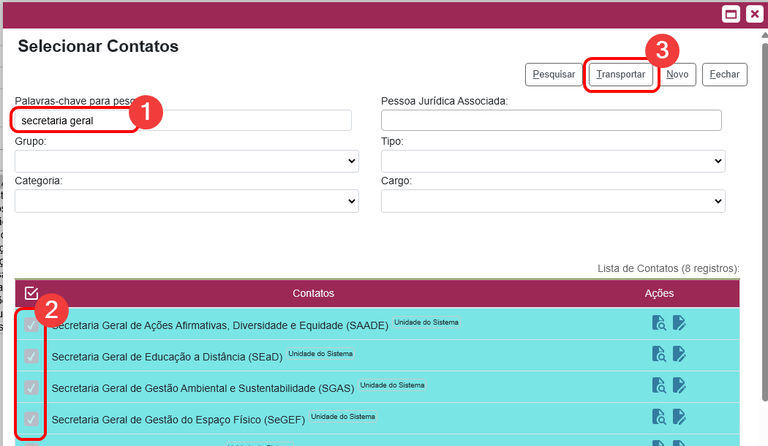Click Unidade do Sistema tag on SGAS row
The image size is (768, 446).
tap(392, 385)
